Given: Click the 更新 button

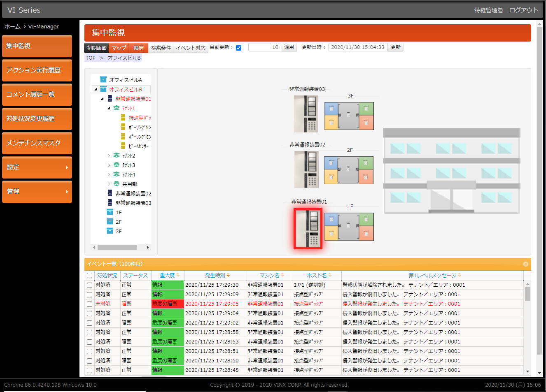Looking at the screenshot, I should [x=396, y=47].
